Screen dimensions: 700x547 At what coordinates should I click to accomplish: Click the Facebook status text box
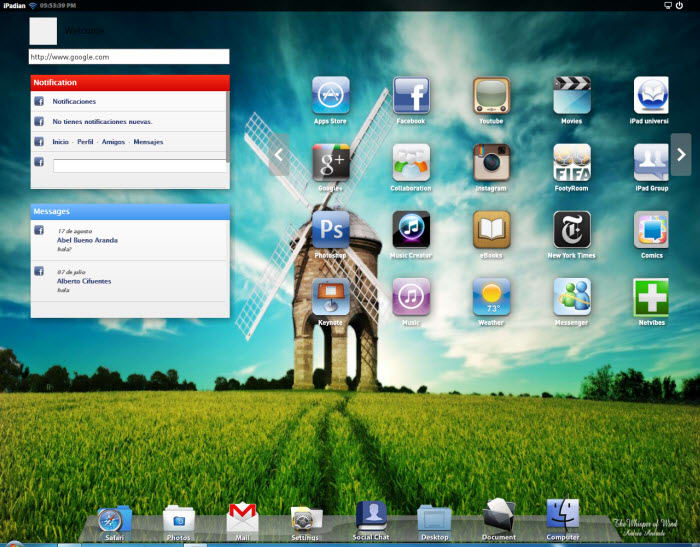[140, 166]
